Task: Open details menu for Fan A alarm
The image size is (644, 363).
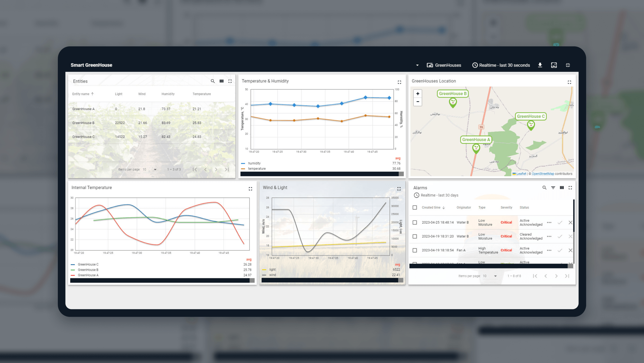Action: point(549,250)
